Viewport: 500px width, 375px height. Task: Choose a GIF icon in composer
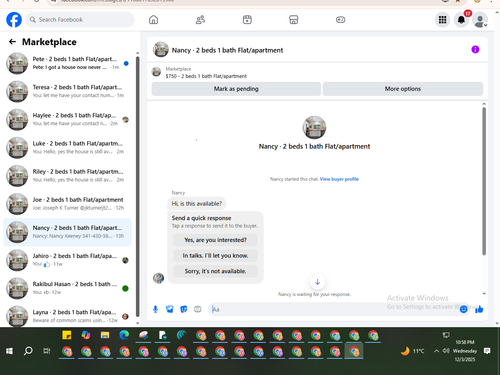(x=198, y=309)
